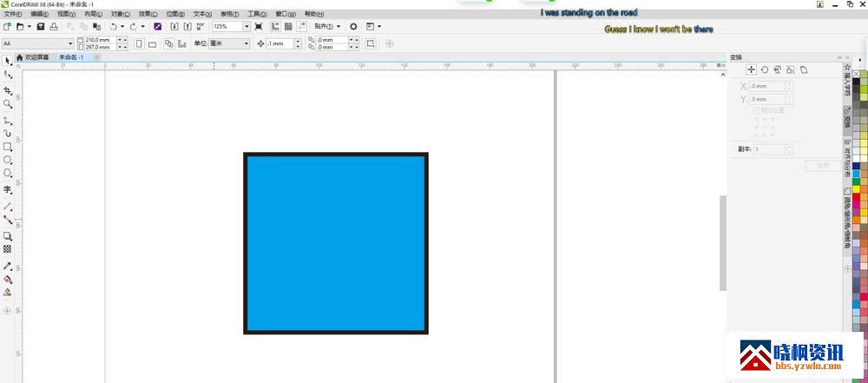The image size is (868, 383).
Task: Open the A4 page size dropdown
Action: pos(70,43)
